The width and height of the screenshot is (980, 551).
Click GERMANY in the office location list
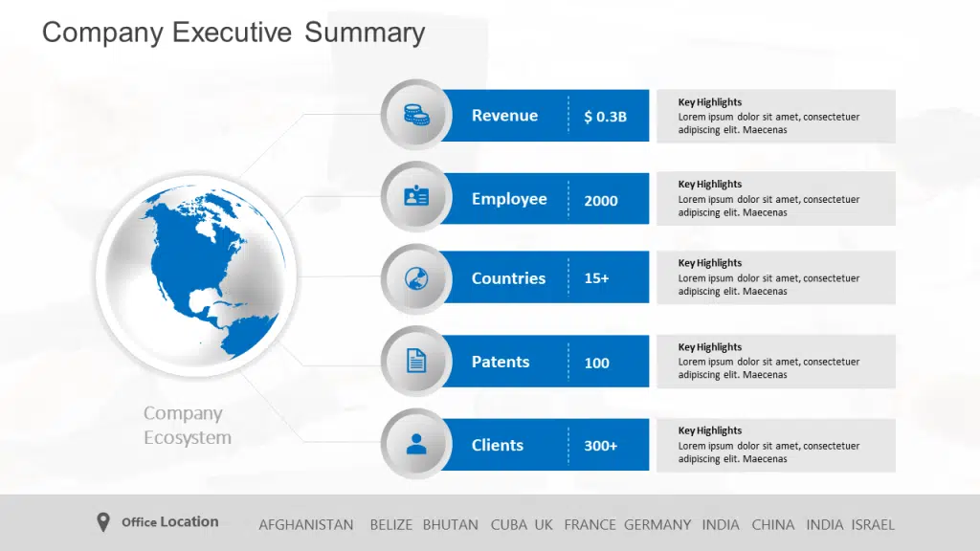pyautogui.click(x=657, y=524)
